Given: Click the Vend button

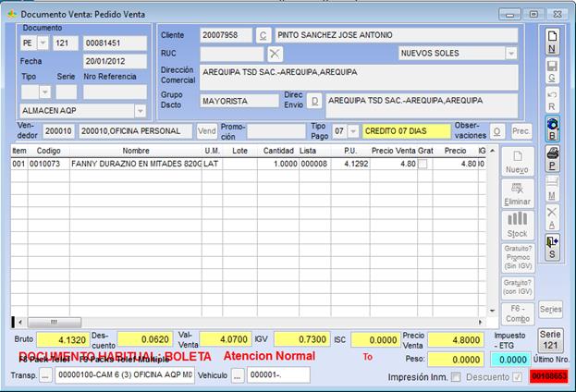Looking at the screenshot, I should coord(207,131).
